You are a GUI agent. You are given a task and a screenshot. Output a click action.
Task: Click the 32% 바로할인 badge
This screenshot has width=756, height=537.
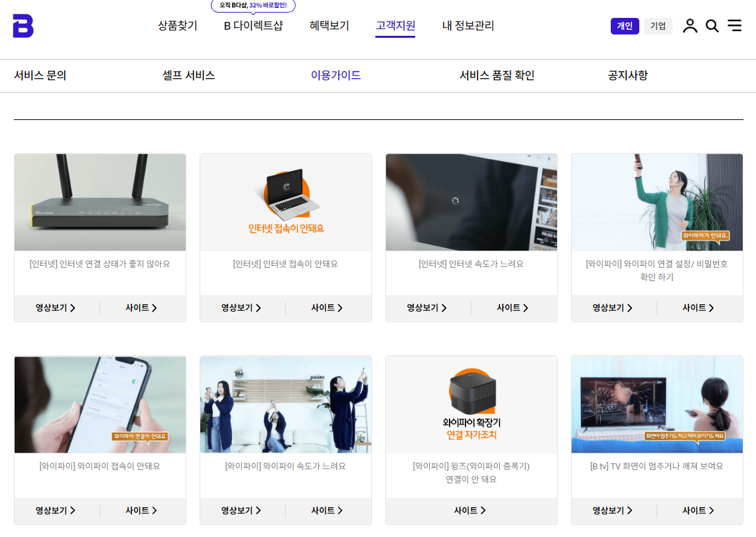252,5
